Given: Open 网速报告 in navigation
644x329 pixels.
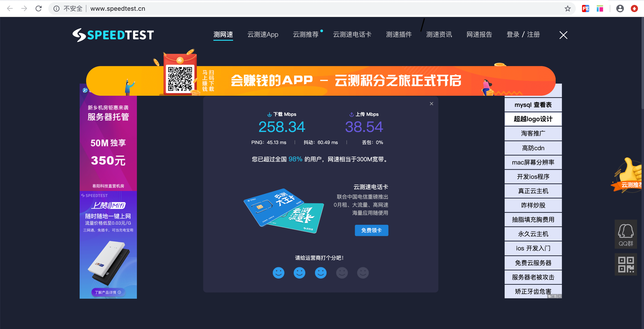Looking at the screenshot, I should 479,34.
